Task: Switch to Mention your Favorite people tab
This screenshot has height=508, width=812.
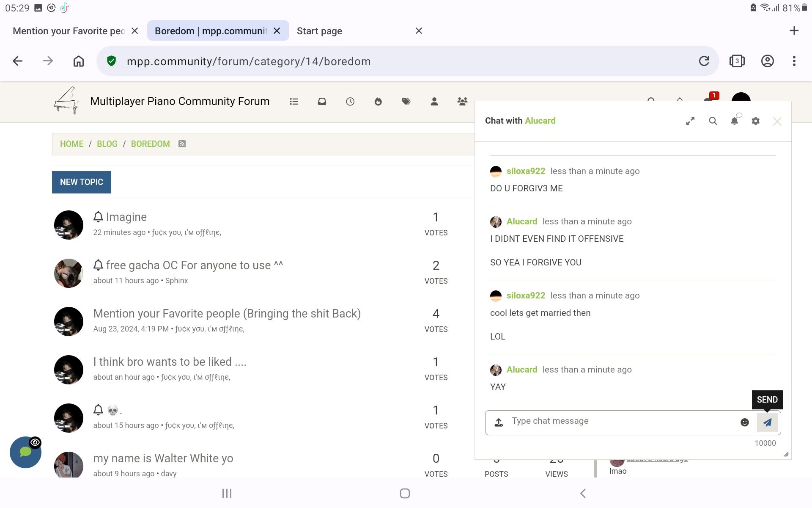Action: click(69, 31)
